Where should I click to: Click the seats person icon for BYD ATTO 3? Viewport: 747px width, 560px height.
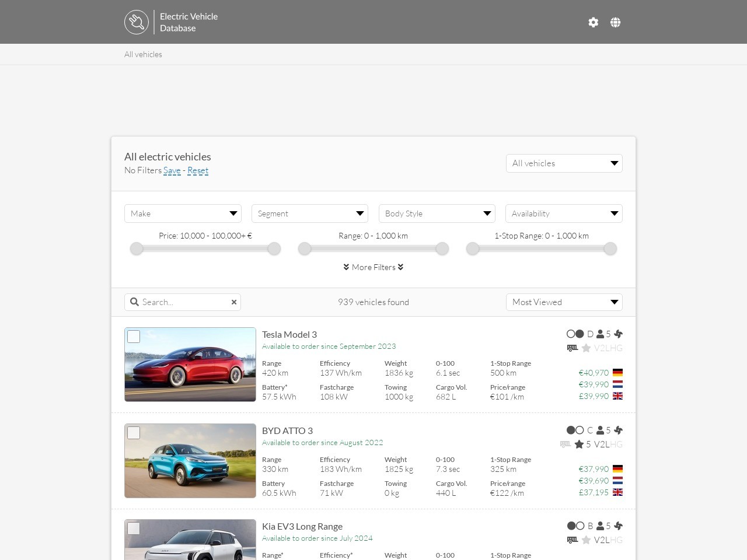(x=600, y=430)
